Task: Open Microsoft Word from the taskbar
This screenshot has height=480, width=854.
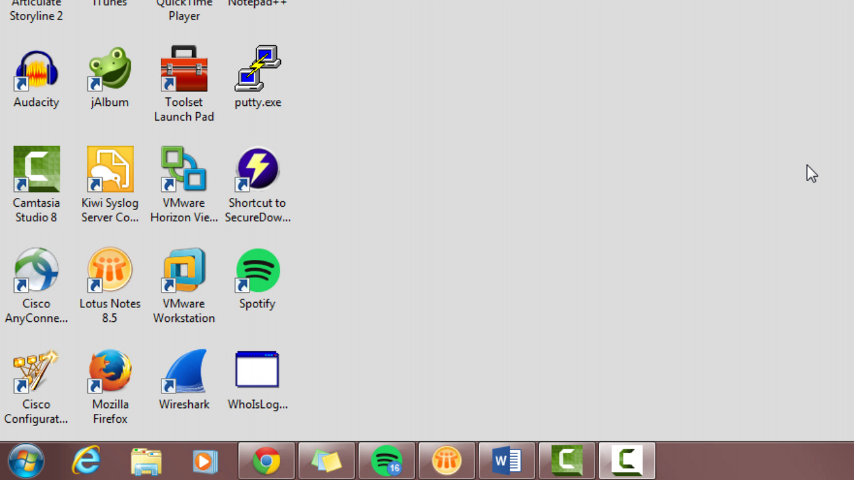Action: (506, 461)
